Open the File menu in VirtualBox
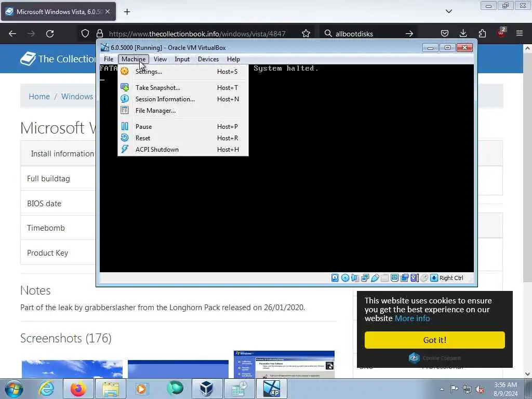The width and height of the screenshot is (532, 399). click(x=109, y=59)
